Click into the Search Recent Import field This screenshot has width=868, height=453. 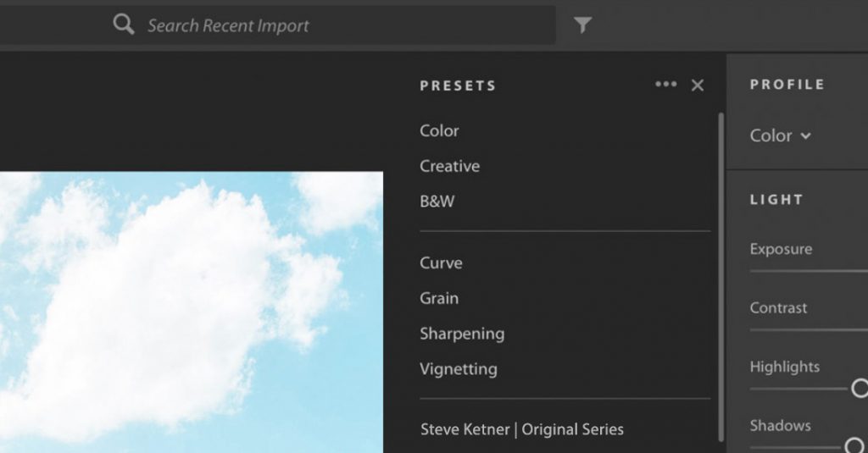tap(339, 25)
